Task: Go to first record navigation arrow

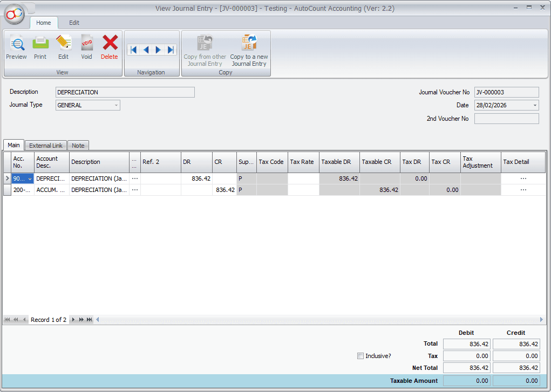Action: [x=133, y=50]
